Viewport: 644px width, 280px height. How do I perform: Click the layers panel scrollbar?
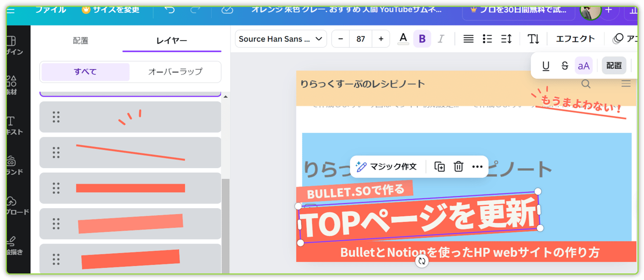225,226
